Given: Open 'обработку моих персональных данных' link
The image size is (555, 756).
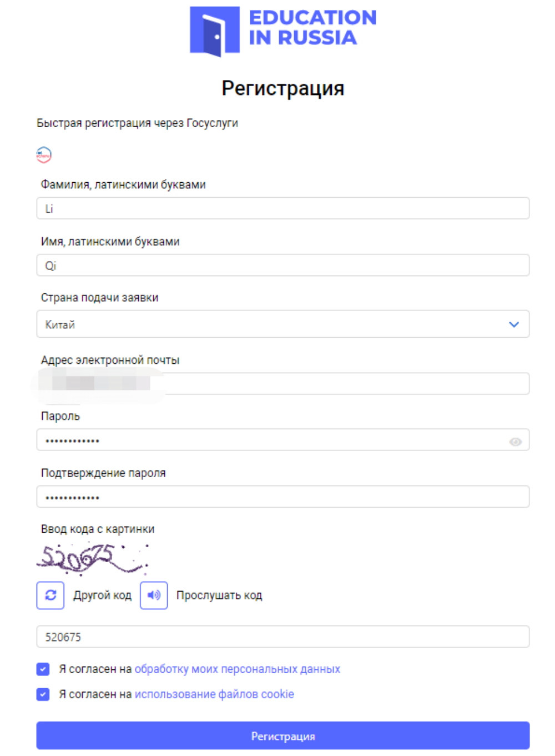Looking at the screenshot, I should 237,669.
